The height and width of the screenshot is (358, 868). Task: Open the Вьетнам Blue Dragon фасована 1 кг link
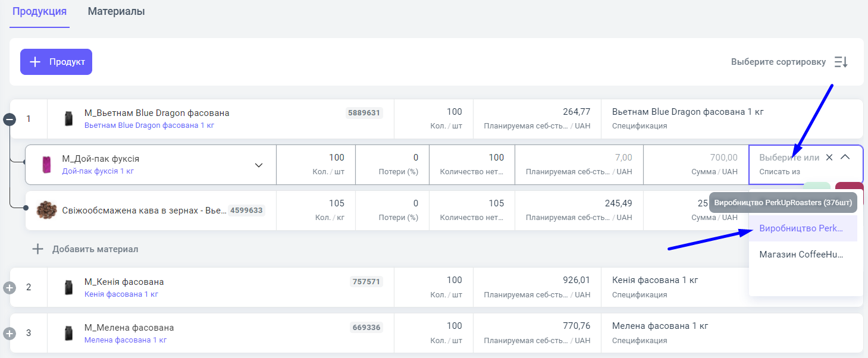[x=149, y=125]
